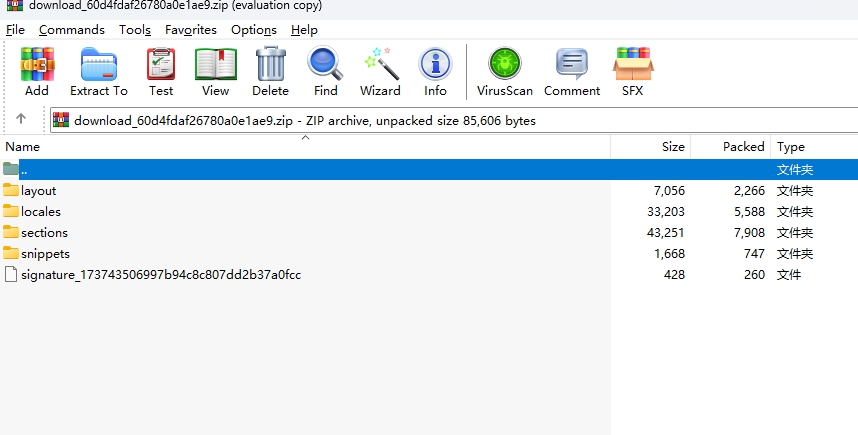The width and height of the screenshot is (858, 435).
Task: Launch the Wizard tool
Action: 380,72
